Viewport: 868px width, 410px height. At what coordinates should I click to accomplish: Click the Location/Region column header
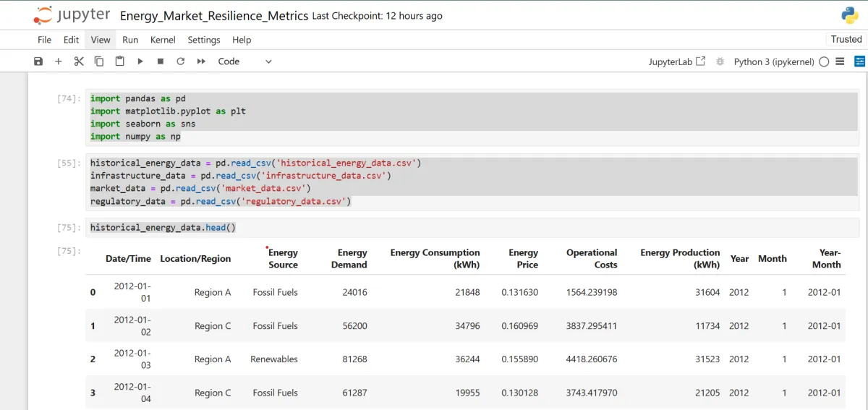(195, 258)
